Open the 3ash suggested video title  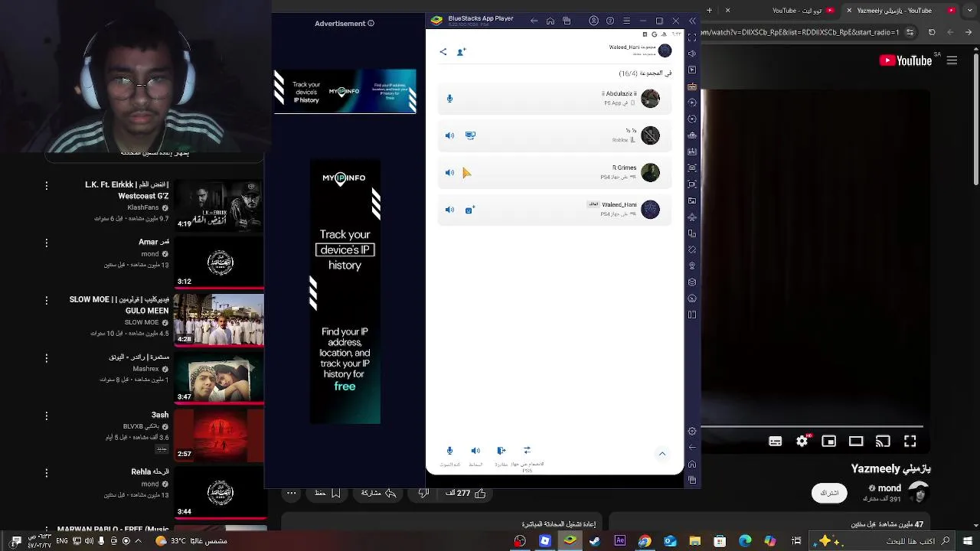point(160,415)
